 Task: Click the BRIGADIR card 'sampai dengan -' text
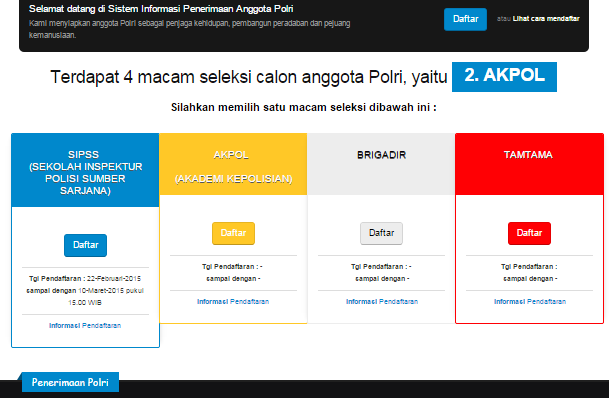click(382, 278)
